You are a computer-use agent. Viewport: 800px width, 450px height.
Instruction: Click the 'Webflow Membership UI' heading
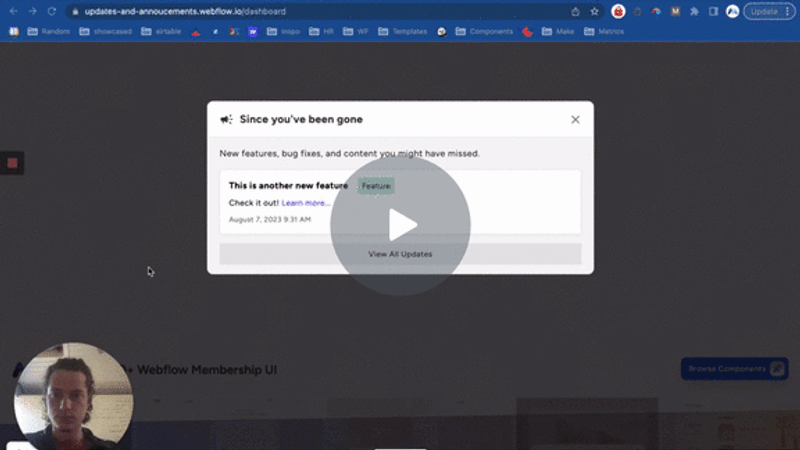[207, 370]
